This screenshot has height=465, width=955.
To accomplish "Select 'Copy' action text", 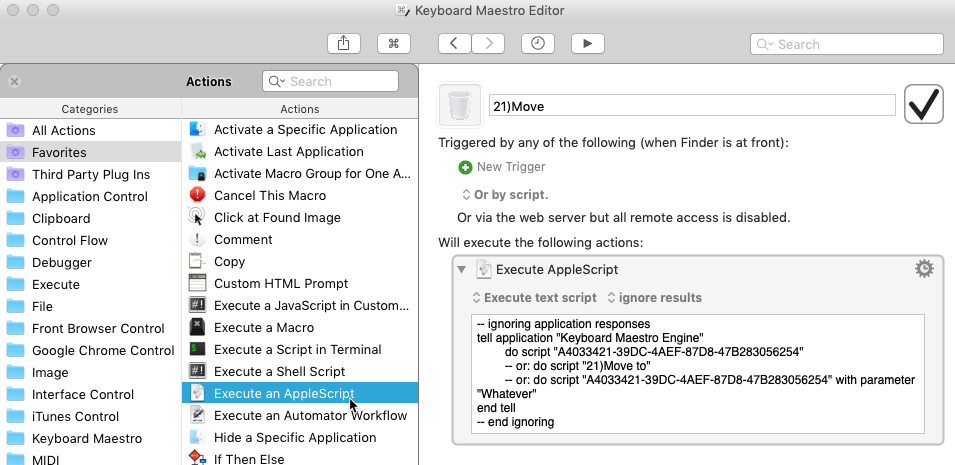I will point(230,261).
